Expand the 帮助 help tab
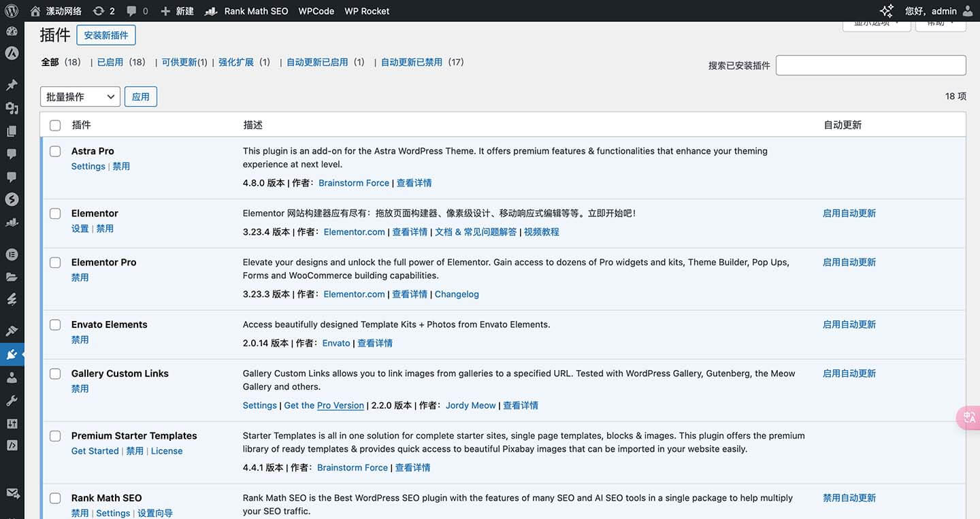Viewport: 980px width, 519px height. pos(941,24)
